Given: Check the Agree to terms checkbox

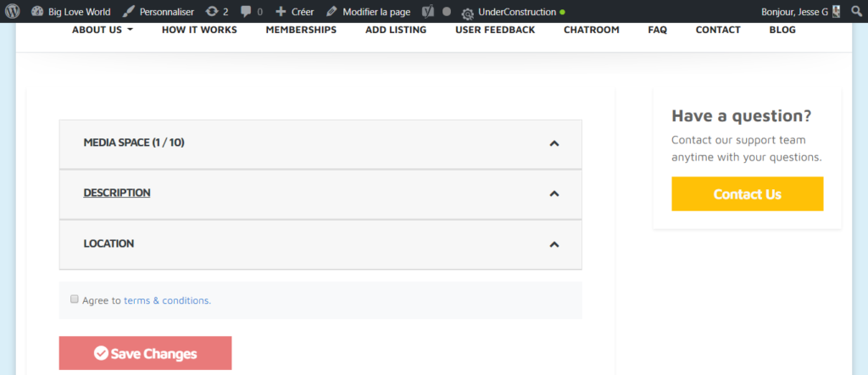Looking at the screenshot, I should [75, 299].
